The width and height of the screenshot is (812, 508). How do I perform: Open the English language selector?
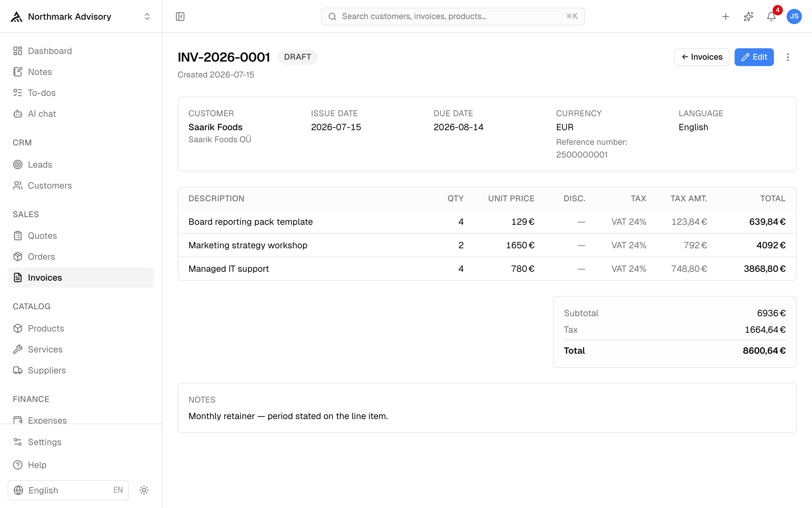click(68, 490)
